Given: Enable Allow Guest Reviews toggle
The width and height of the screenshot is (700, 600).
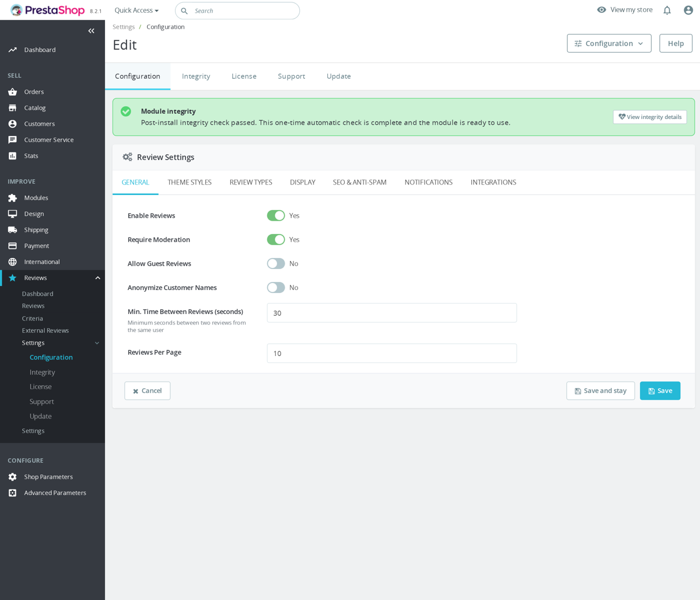Looking at the screenshot, I should [276, 264].
